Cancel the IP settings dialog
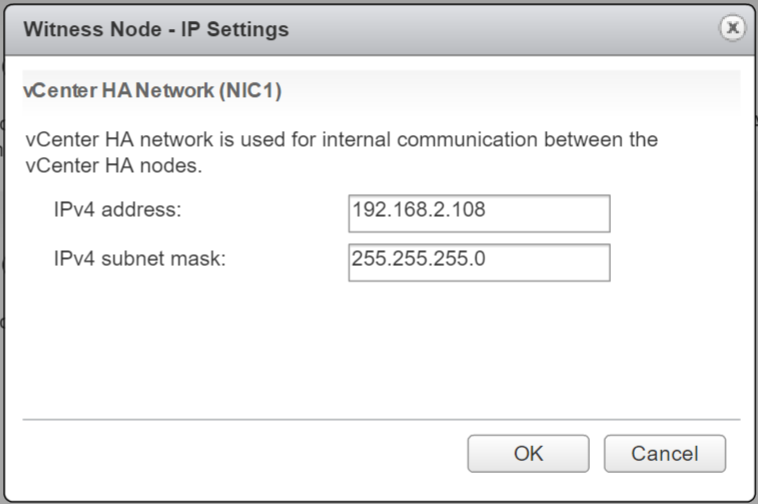This screenshot has width=758, height=504. click(x=664, y=454)
